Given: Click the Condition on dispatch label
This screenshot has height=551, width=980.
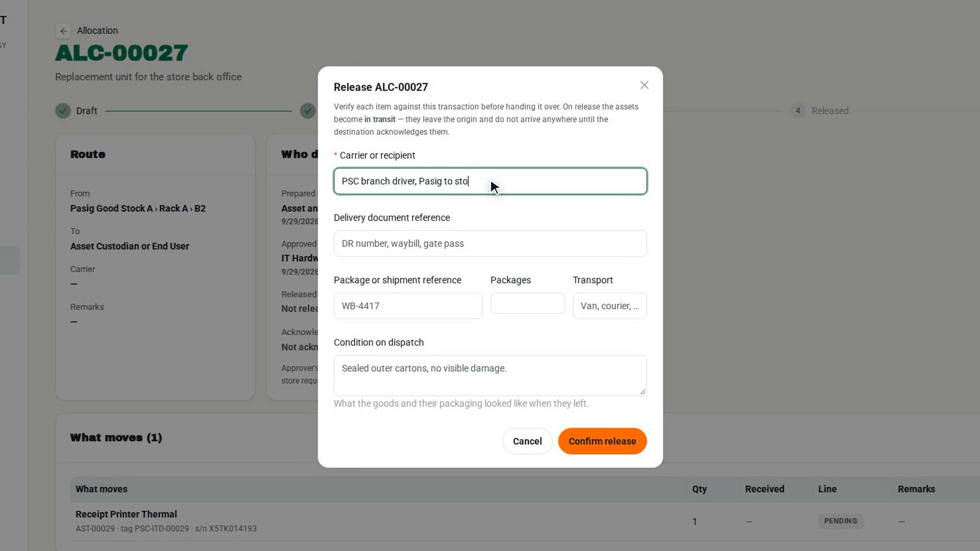Looking at the screenshot, I should point(379,342).
